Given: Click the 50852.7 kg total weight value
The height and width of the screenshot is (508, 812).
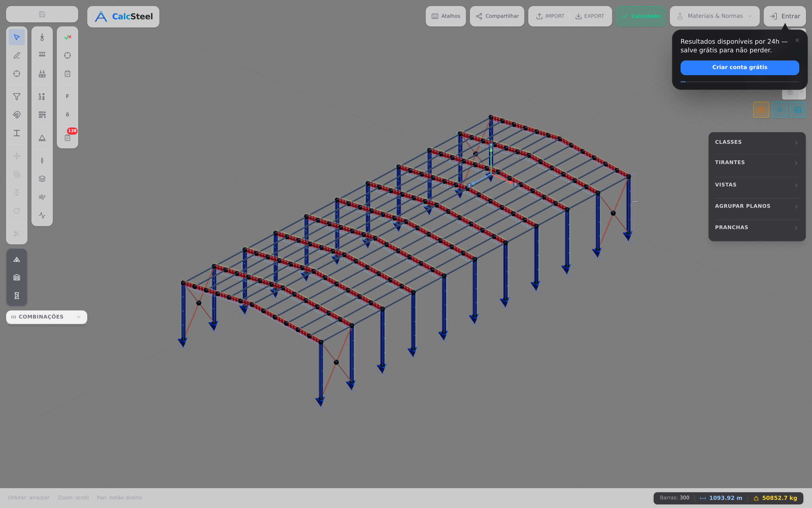Looking at the screenshot, I should click(780, 498).
